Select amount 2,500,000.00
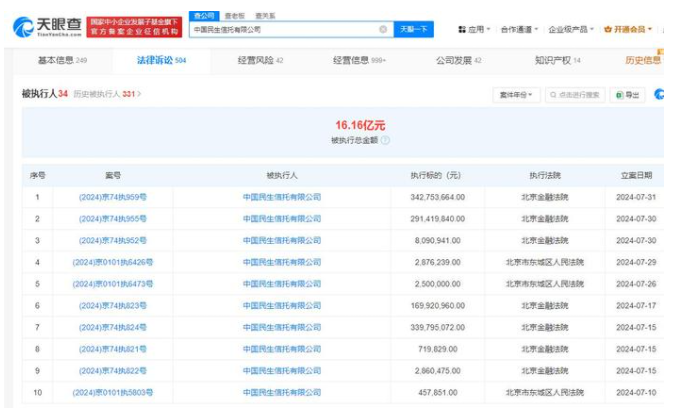 click(438, 284)
